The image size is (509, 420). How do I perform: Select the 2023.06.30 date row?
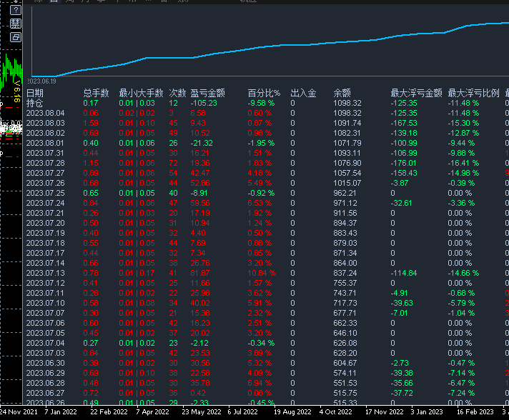(46, 364)
